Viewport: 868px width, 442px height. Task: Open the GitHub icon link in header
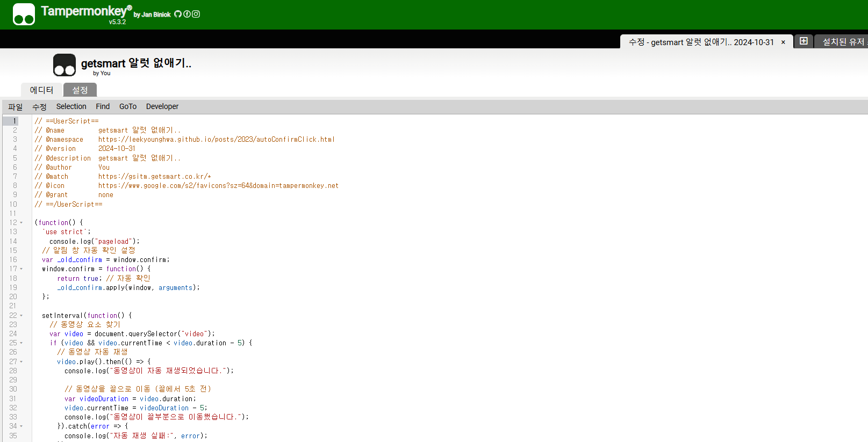coord(178,14)
